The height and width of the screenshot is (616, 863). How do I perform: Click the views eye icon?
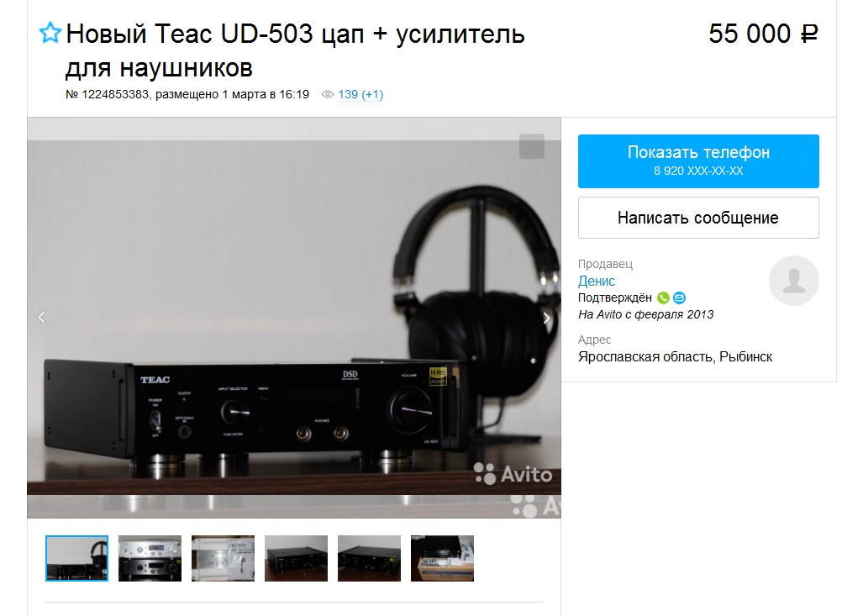[328, 95]
